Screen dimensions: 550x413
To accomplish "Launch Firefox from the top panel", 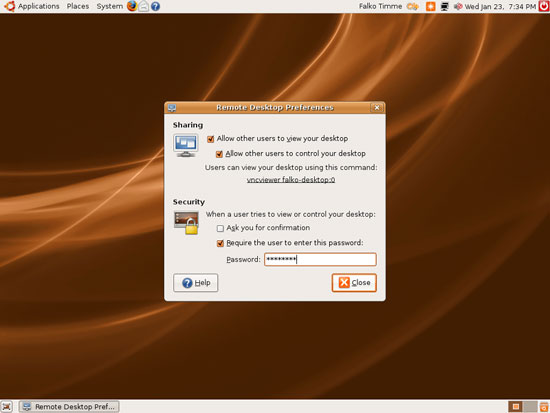I will tap(132, 6).
